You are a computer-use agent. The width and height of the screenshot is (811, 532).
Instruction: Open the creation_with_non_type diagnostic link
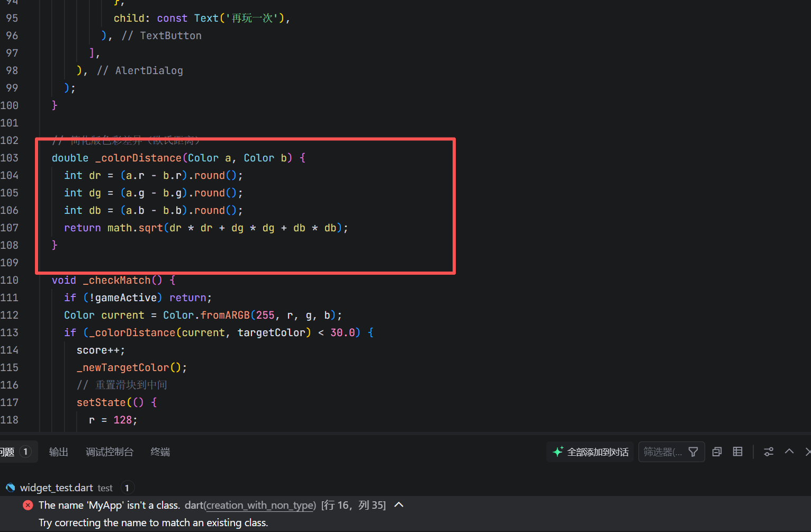[x=260, y=505]
